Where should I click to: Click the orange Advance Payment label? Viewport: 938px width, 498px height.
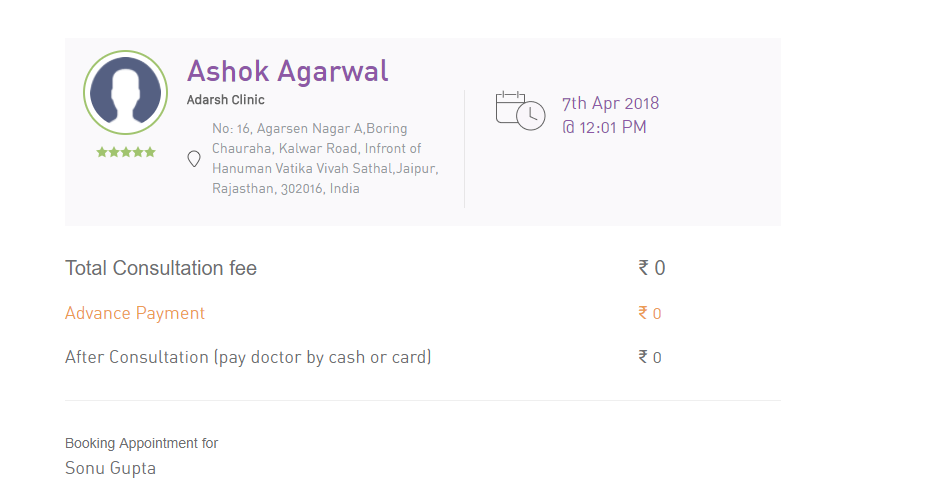point(135,313)
